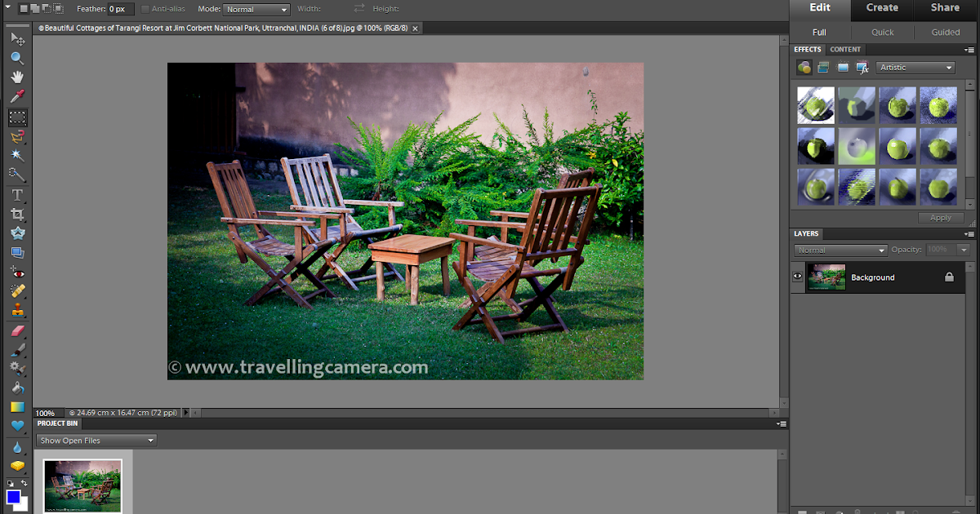The height and width of the screenshot is (514, 980).
Task: Switch to the Share tab
Action: point(946,8)
